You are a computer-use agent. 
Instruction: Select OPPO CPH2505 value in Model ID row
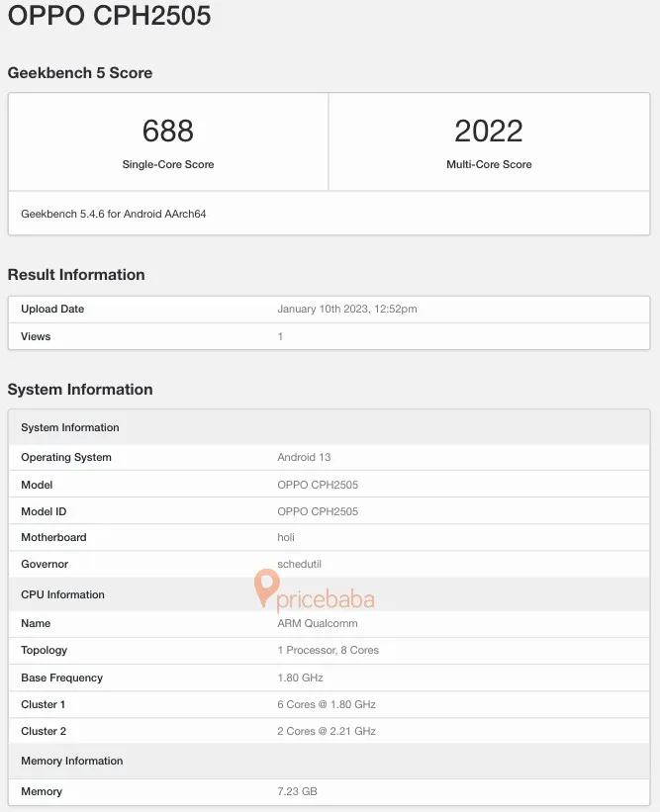(318, 511)
